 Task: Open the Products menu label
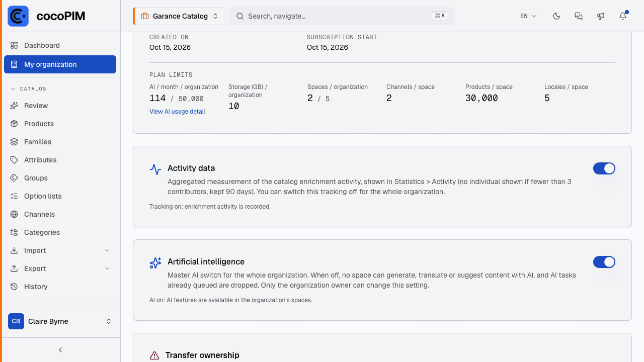coord(39,124)
